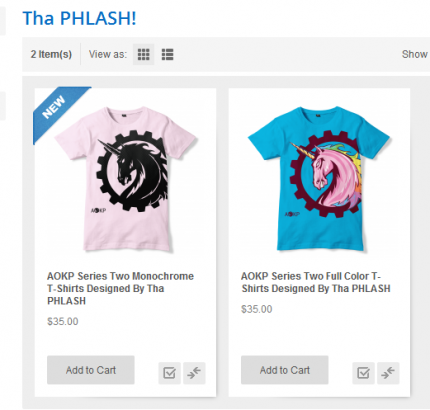Viewport: 430px width, 410px height.
Task: Click the Tha PHLASH! page heading
Action: (79, 18)
